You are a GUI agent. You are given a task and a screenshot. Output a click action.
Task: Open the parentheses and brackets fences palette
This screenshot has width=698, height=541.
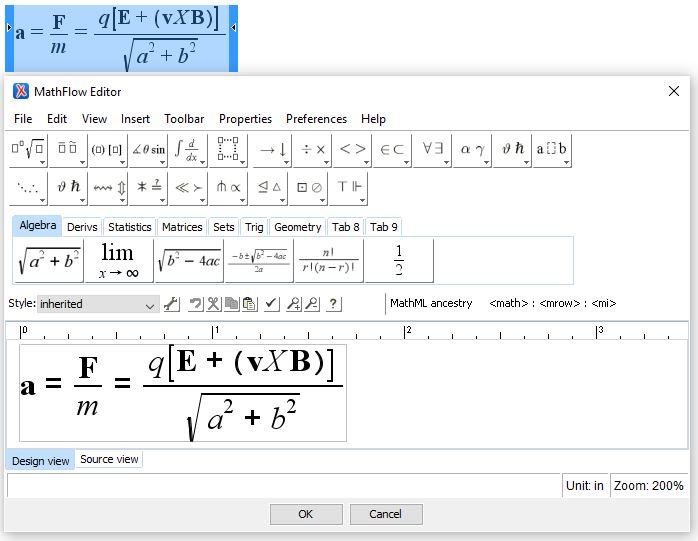(107, 151)
